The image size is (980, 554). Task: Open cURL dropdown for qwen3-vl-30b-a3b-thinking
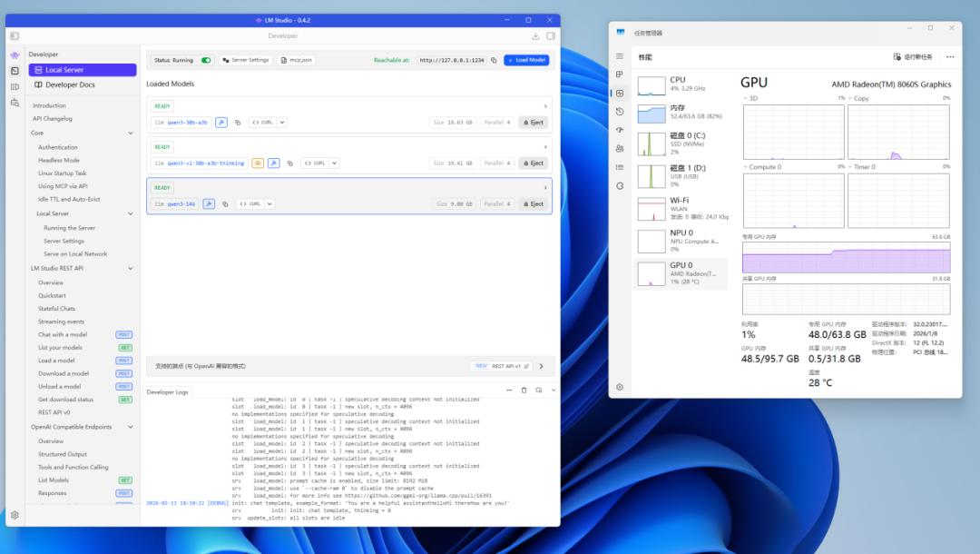pos(334,163)
